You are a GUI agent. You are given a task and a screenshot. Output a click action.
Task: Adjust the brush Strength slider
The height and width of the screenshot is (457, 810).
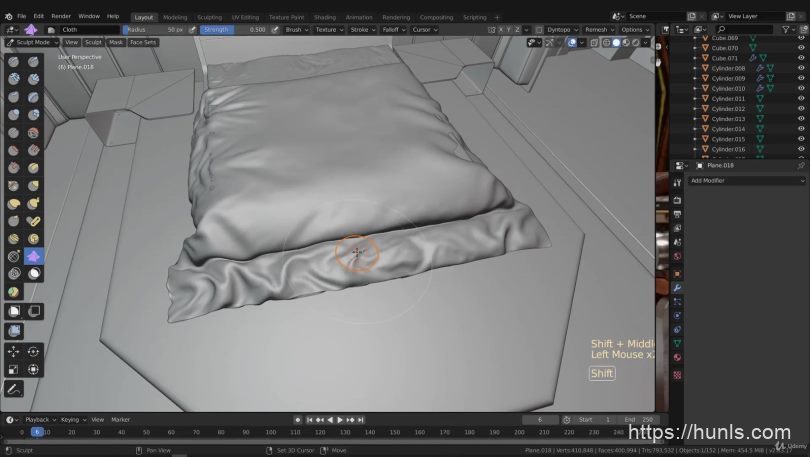[235, 30]
